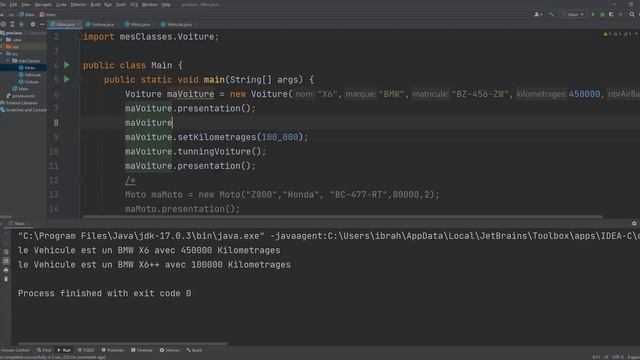Viewport: 640px width, 360px height.
Task: Open the Help menu
Action: coord(166,4)
